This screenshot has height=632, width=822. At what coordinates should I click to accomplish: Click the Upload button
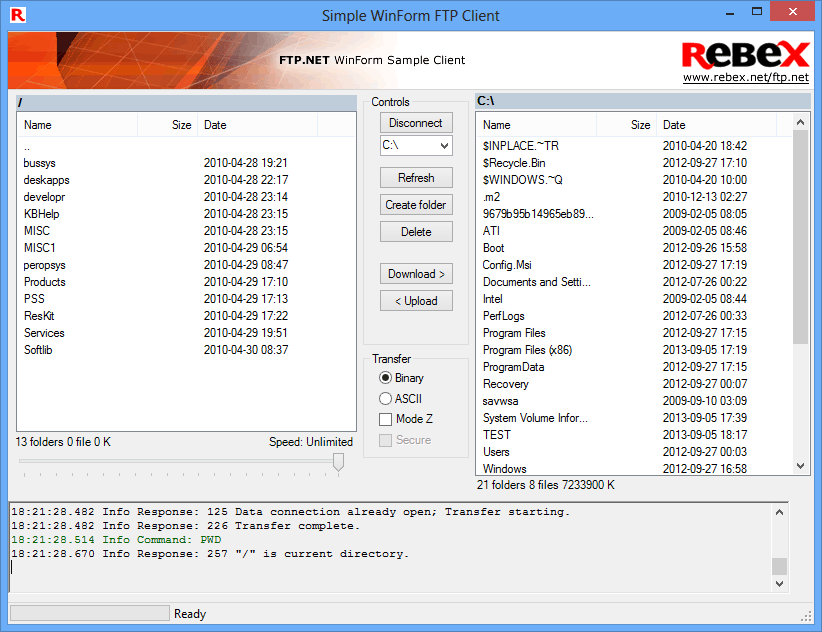(415, 300)
